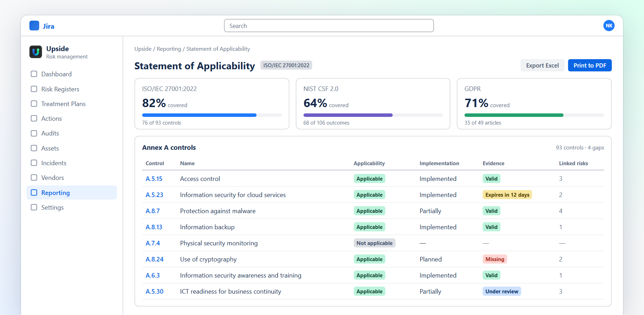The width and height of the screenshot is (644, 315).
Task: Click the Vendors sidebar icon
Action: (34, 177)
